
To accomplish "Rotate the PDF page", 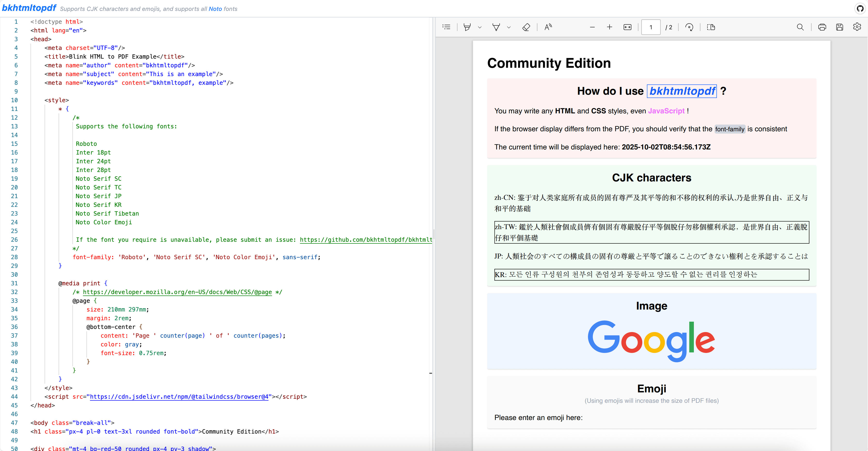I will [x=690, y=27].
